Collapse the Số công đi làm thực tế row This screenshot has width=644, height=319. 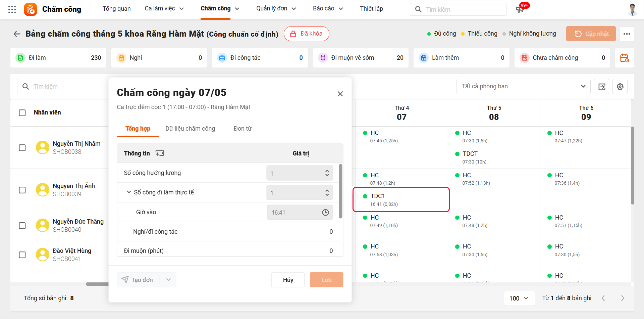pyautogui.click(x=128, y=192)
